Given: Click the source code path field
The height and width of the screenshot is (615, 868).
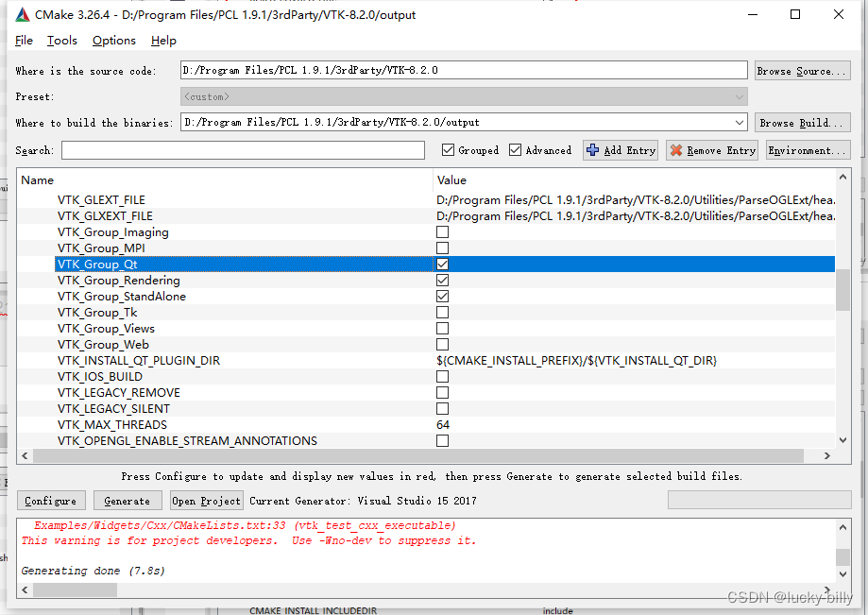Looking at the screenshot, I should pos(464,70).
